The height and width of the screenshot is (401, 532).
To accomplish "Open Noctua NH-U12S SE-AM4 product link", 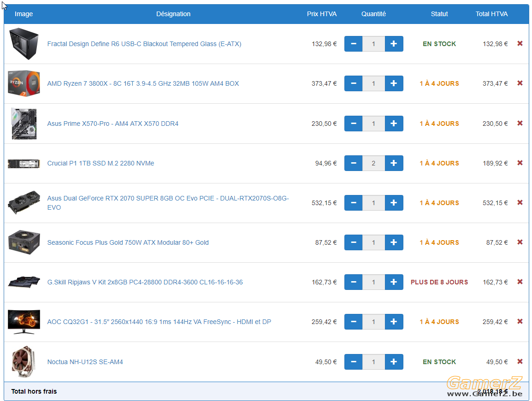I will (85, 362).
